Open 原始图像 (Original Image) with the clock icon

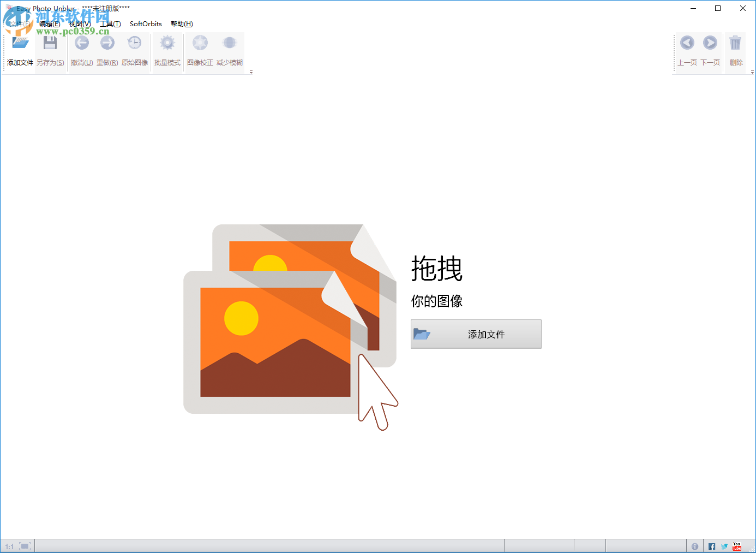134,43
